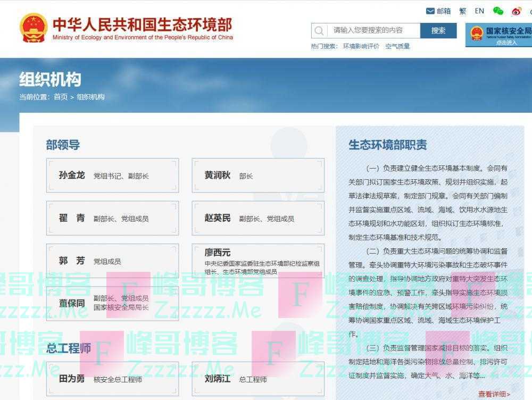Click the English ministry name subtitle
Screen dimensions: 532x400
click(x=143, y=37)
